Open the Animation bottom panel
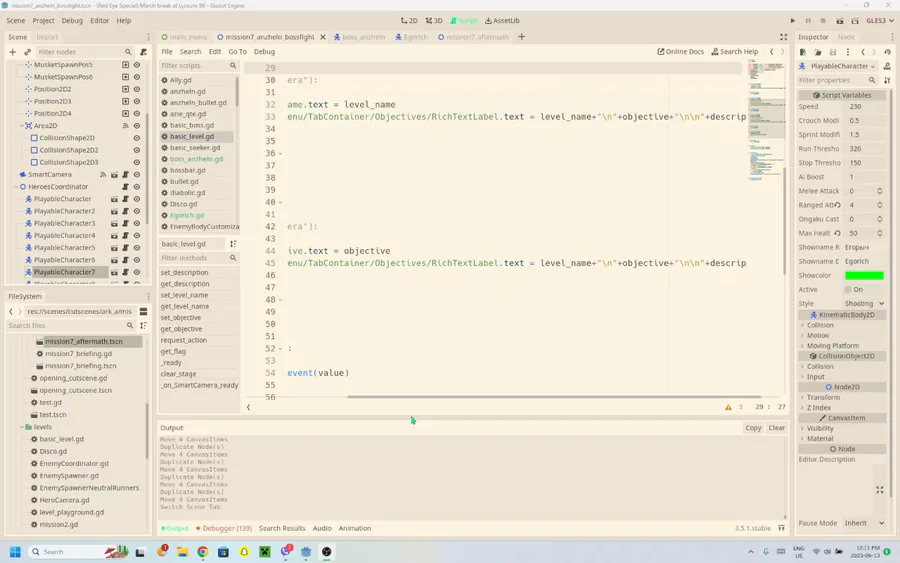This screenshot has height=563, width=900. tap(355, 528)
